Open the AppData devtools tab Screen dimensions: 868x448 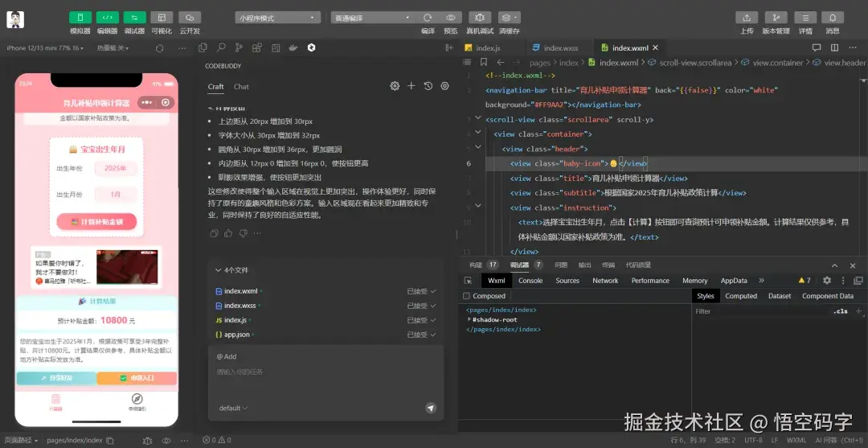point(734,281)
